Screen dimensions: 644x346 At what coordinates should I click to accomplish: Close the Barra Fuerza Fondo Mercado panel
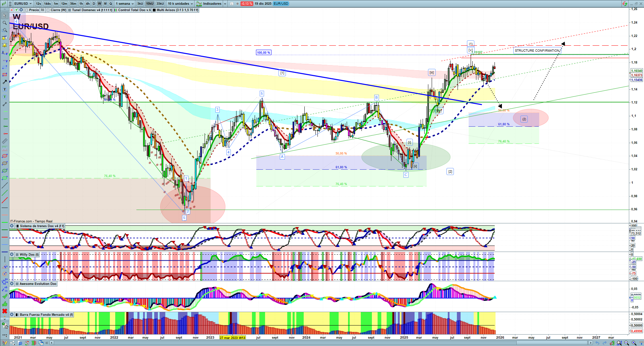[x=12, y=315]
